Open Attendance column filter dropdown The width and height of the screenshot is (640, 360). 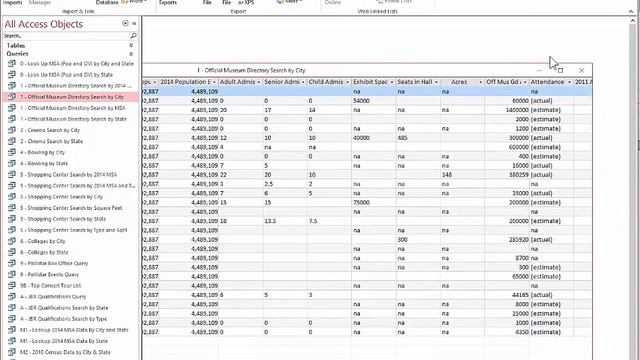pos(569,82)
